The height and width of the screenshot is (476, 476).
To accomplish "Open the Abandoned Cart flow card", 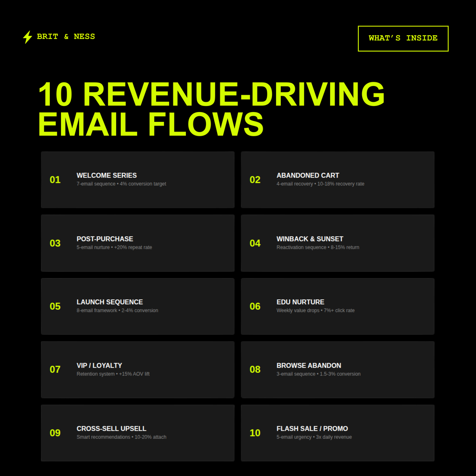I will (x=337, y=179).
